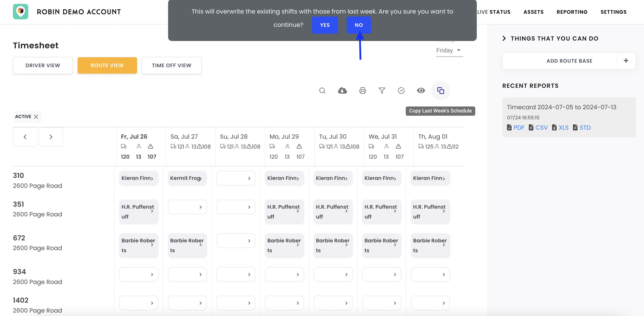Open empty route 1402 shift on Tu Jul 30

point(333,303)
